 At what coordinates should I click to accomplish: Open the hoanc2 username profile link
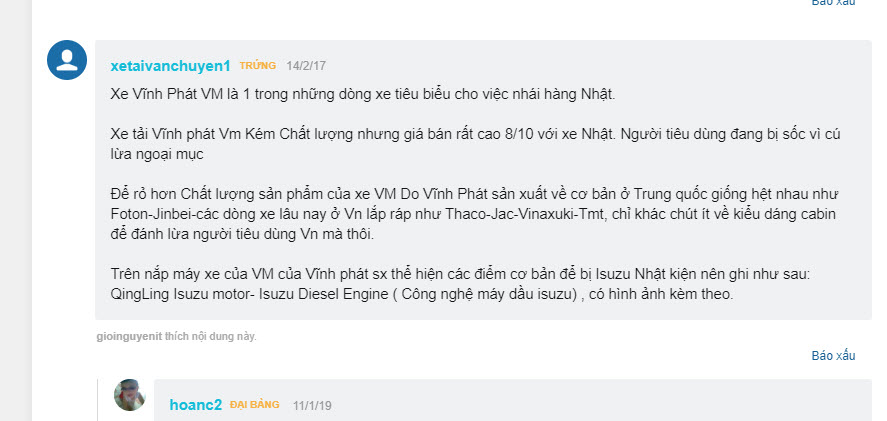click(196, 405)
